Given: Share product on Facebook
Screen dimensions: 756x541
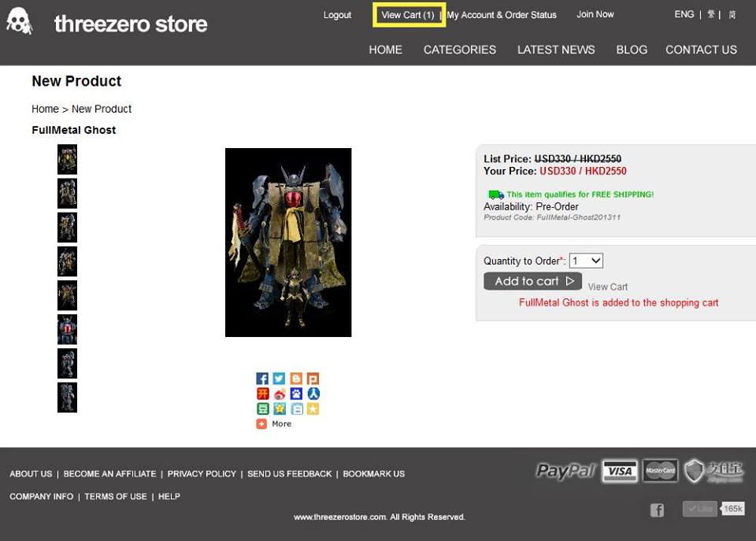Looking at the screenshot, I should 262,379.
